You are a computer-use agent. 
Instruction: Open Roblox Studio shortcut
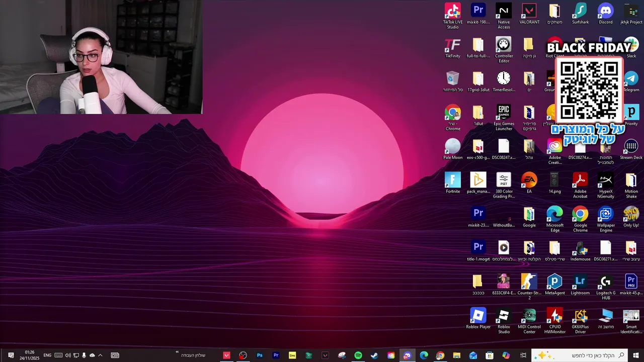point(504,321)
